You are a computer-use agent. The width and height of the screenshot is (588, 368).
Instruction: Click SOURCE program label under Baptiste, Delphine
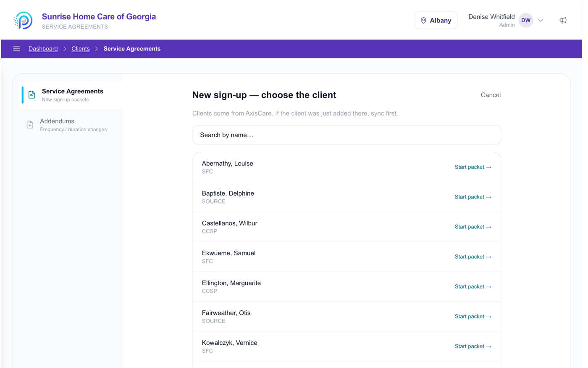pyautogui.click(x=213, y=201)
